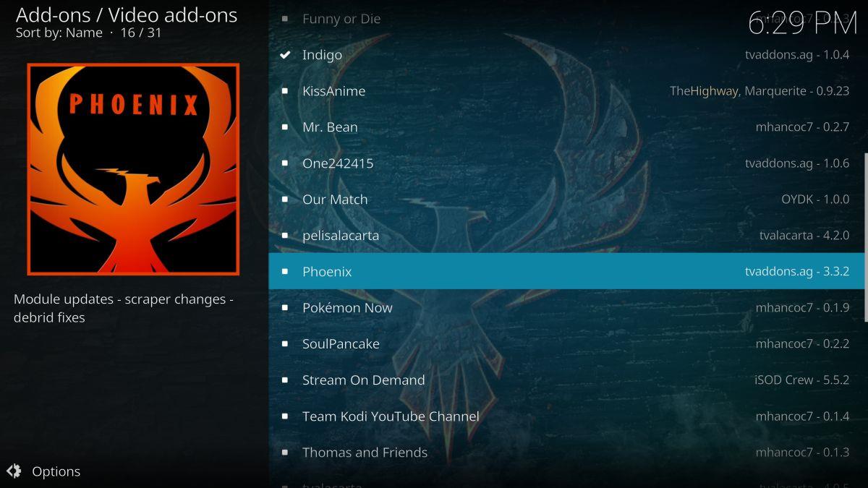Click the bullet icon beside Phoenix
The image size is (868, 488).
pyautogui.click(x=285, y=272)
